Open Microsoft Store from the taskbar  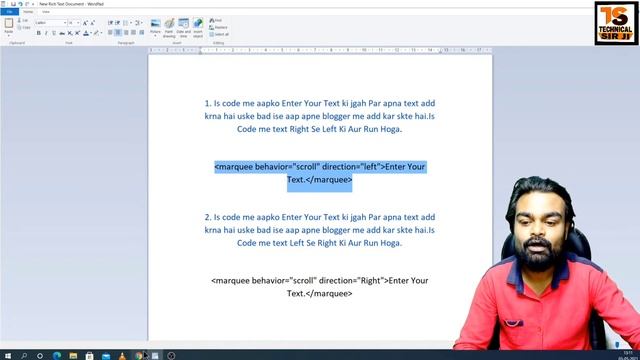tap(89, 356)
